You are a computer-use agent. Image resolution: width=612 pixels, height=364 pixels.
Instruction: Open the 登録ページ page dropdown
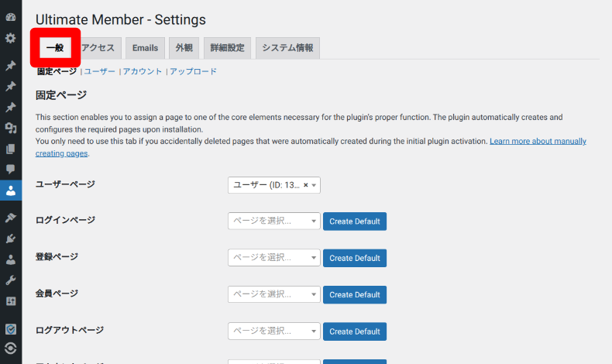[274, 257]
